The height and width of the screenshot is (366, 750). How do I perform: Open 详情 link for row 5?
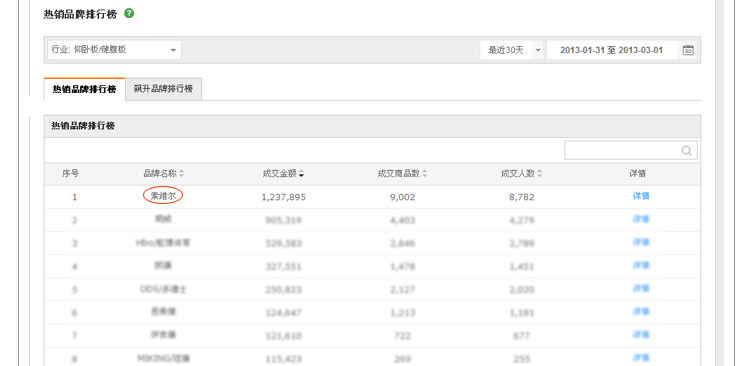[641, 288]
